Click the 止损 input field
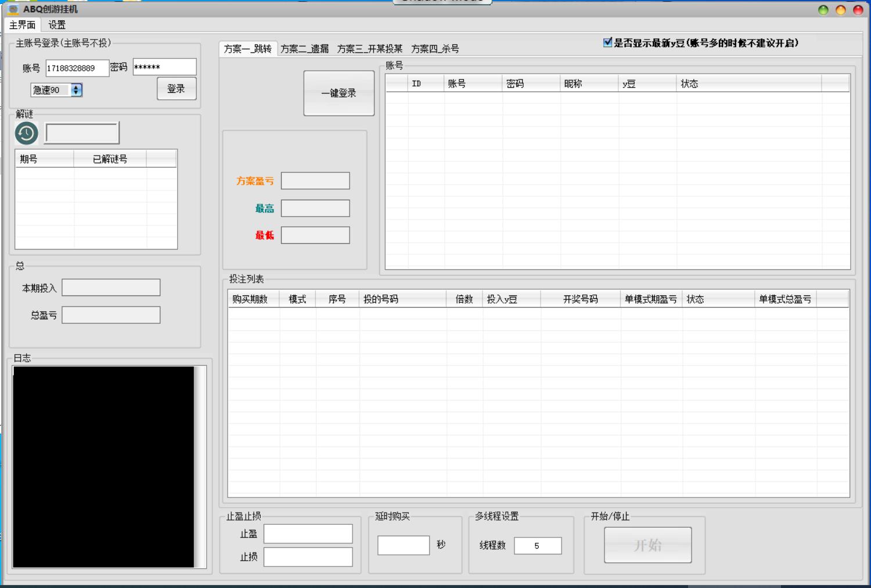The image size is (871, 588). point(308,557)
